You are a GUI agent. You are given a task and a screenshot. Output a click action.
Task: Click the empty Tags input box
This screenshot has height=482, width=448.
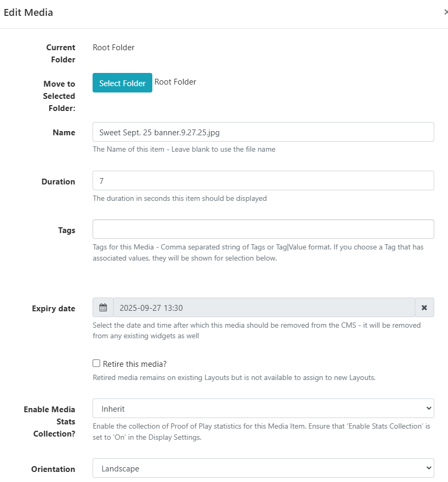pos(263,229)
